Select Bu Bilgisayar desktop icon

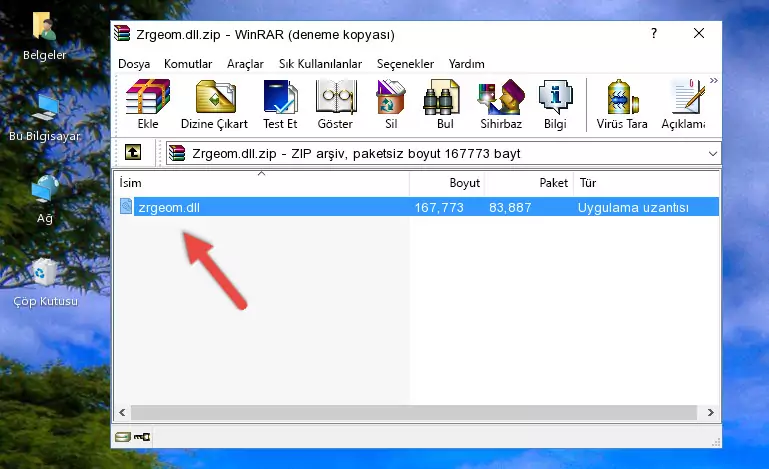45,118
